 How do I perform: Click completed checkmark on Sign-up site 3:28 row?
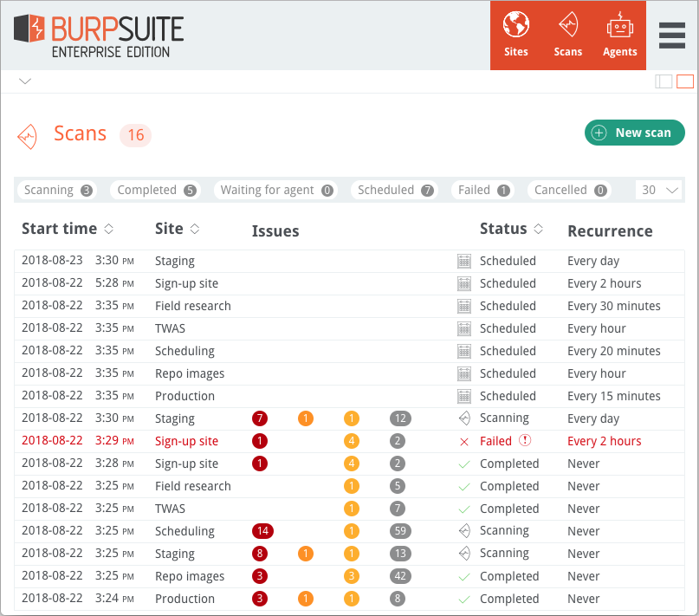[464, 464]
